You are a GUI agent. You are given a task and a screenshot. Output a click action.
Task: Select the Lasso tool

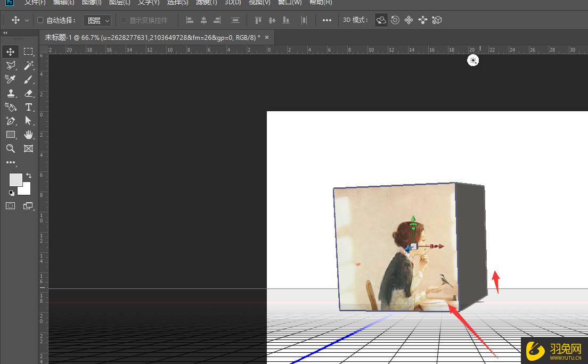click(11, 65)
